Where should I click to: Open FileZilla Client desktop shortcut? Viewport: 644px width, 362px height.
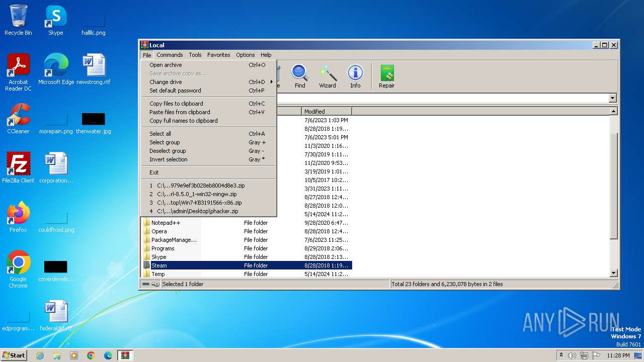[18, 167]
